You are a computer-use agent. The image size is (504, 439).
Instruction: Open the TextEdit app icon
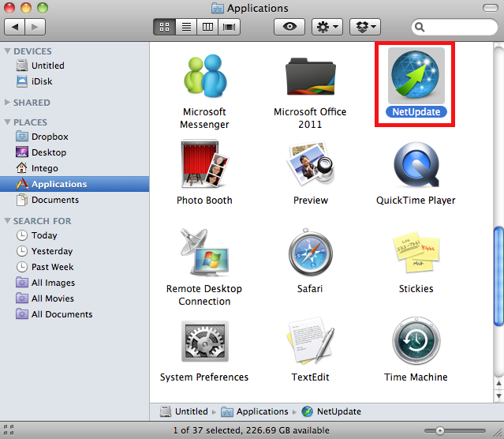pyautogui.click(x=310, y=340)
